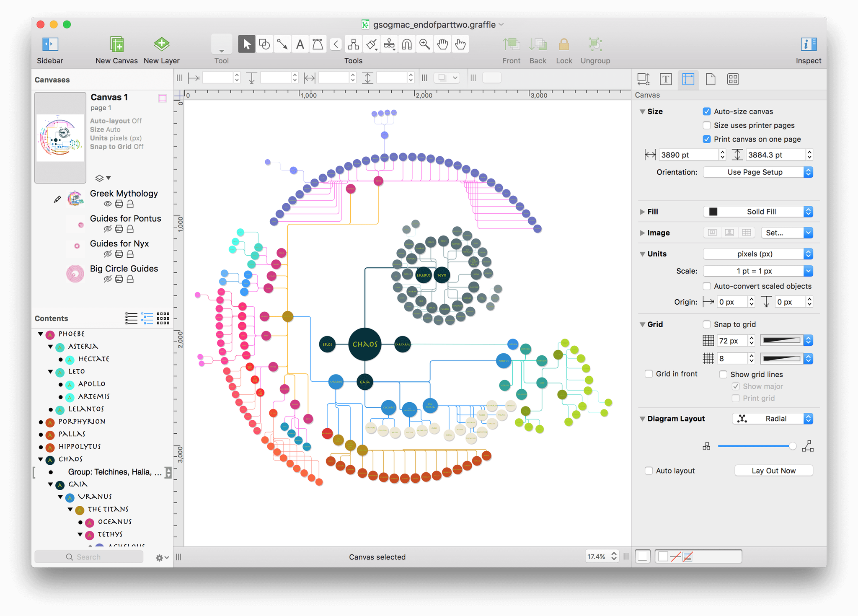Click the black Fill color swatch
The width and height of the screenshot is (858, 616).
713,212
